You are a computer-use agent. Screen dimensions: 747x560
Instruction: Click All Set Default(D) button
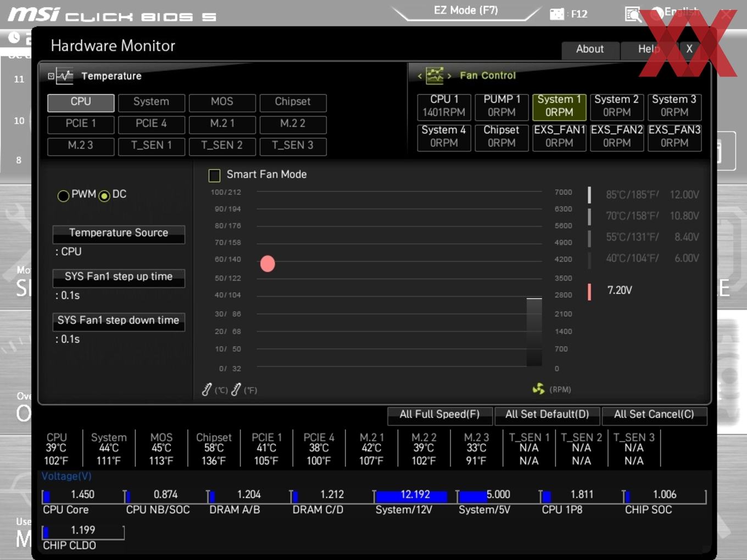click(x=547, y=415)
